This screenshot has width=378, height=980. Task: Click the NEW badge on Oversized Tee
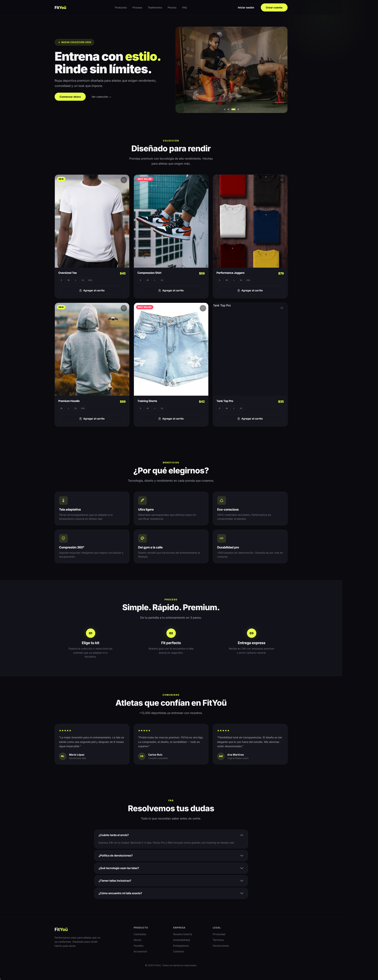click(x=61, y=179)
